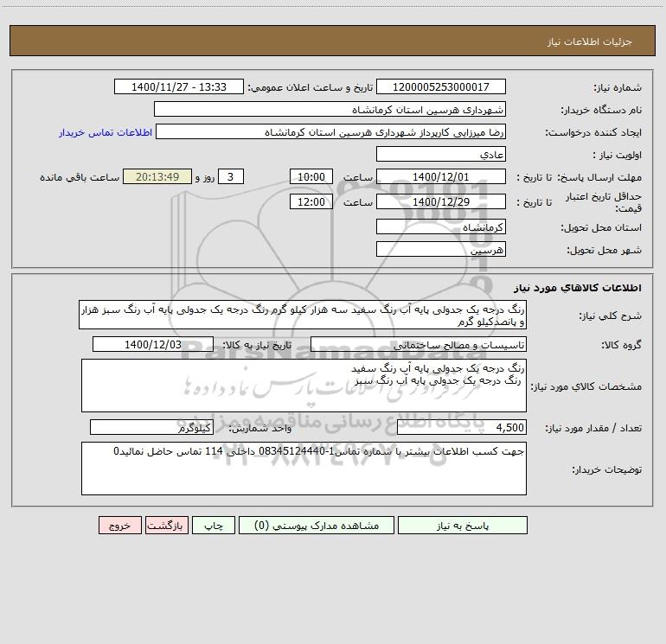666x644 pixels.
Task: Click the حداقل تاریخ اعتبار قیمت label
Action: point(604,202)
